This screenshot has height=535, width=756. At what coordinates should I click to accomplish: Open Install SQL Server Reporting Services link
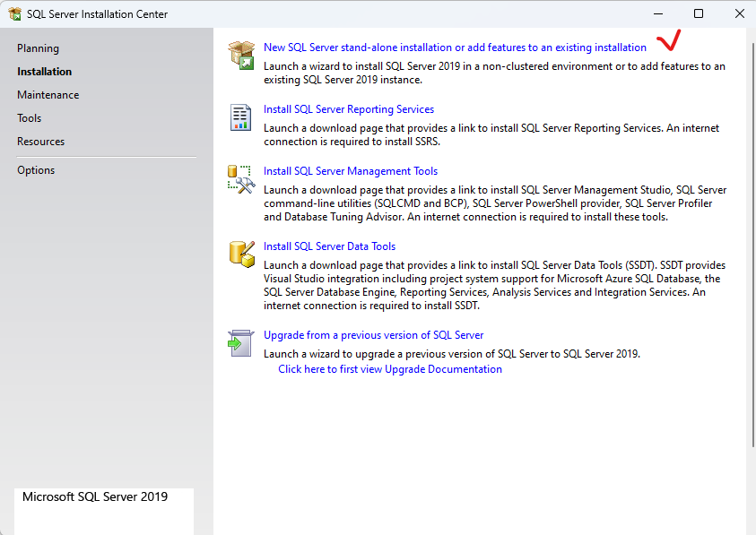349,109
